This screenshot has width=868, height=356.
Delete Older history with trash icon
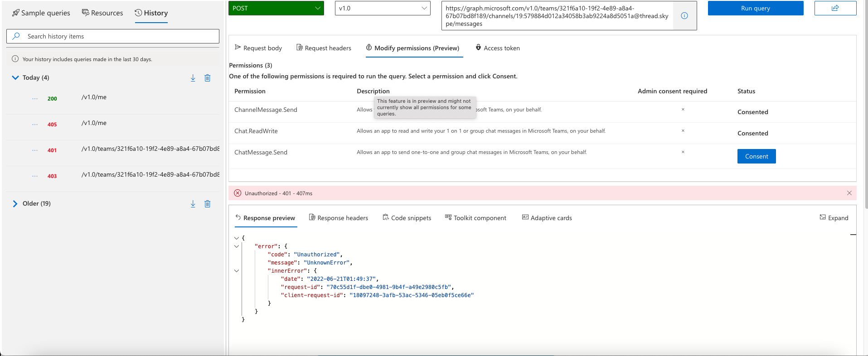(208, 204)
